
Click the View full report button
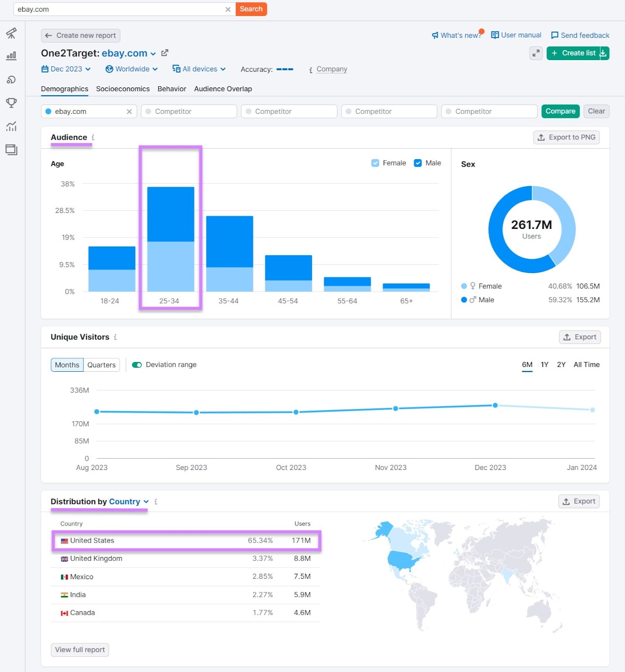tap(80, 650)
